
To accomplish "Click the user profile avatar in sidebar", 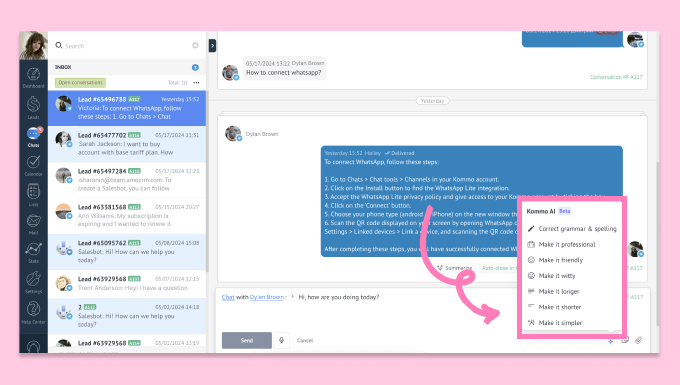I will 33,45.
